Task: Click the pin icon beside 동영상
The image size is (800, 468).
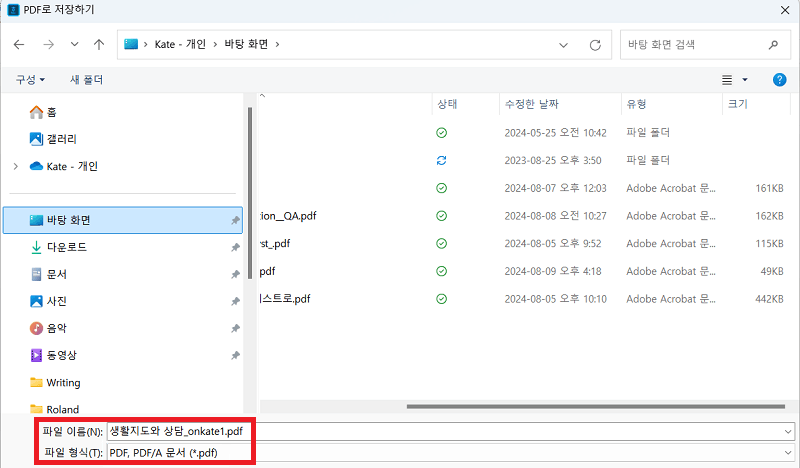Action: point(235,356)
